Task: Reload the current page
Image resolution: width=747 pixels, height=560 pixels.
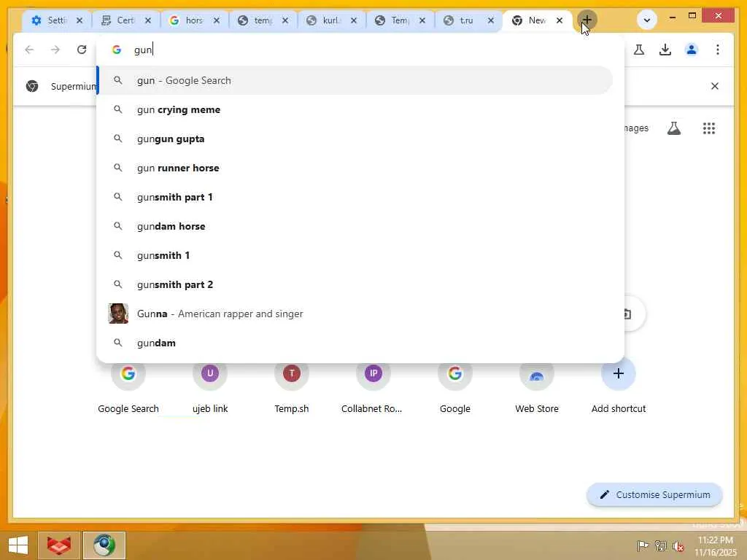Action: (82, 50)
